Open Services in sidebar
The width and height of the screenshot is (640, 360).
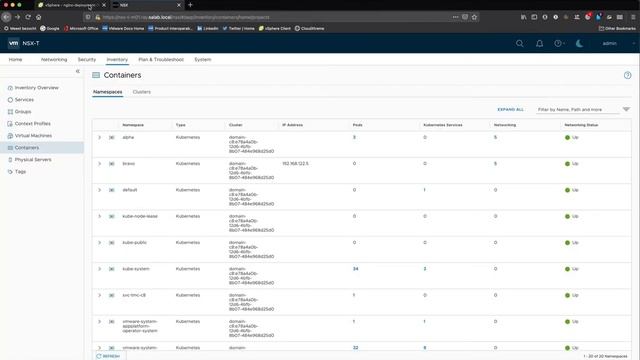24,100
